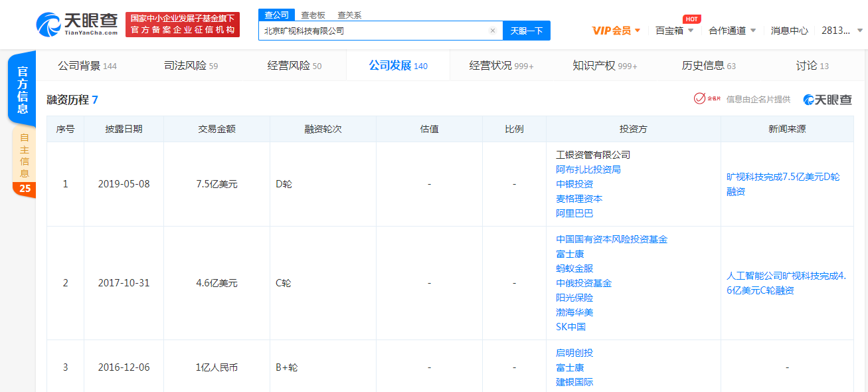Clear the search box with the X icon
868x392 pixels.
492,31
